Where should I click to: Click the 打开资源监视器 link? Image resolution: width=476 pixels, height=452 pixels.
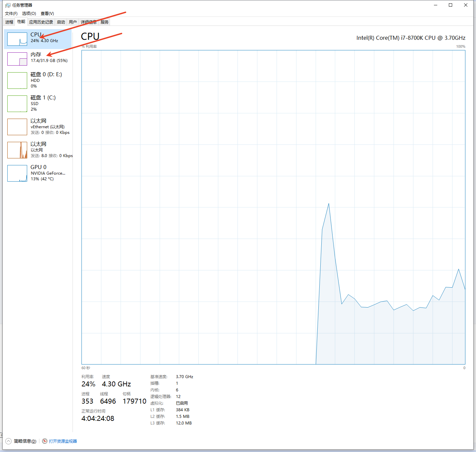[x=63, y=441]
